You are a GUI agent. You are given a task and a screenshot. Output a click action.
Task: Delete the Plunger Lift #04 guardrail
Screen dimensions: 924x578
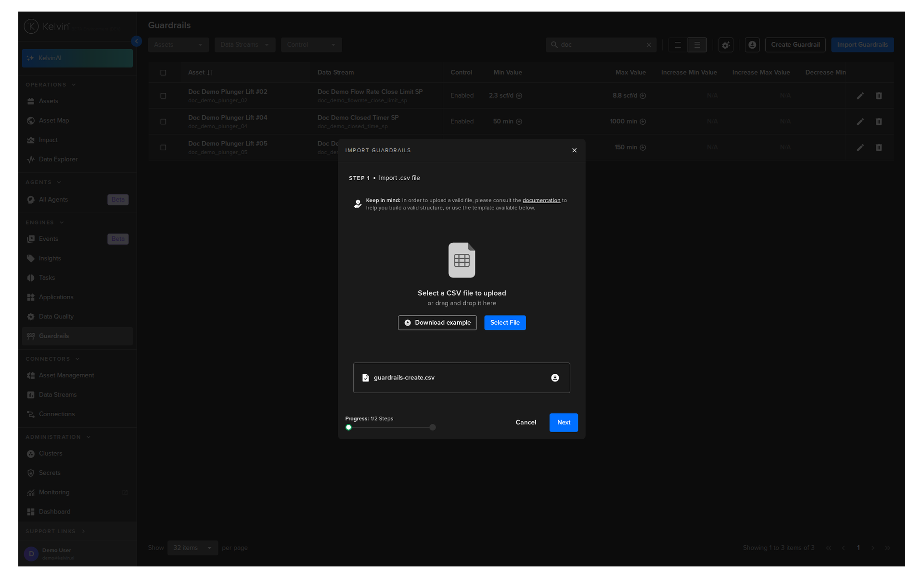(x=879, y=122)
